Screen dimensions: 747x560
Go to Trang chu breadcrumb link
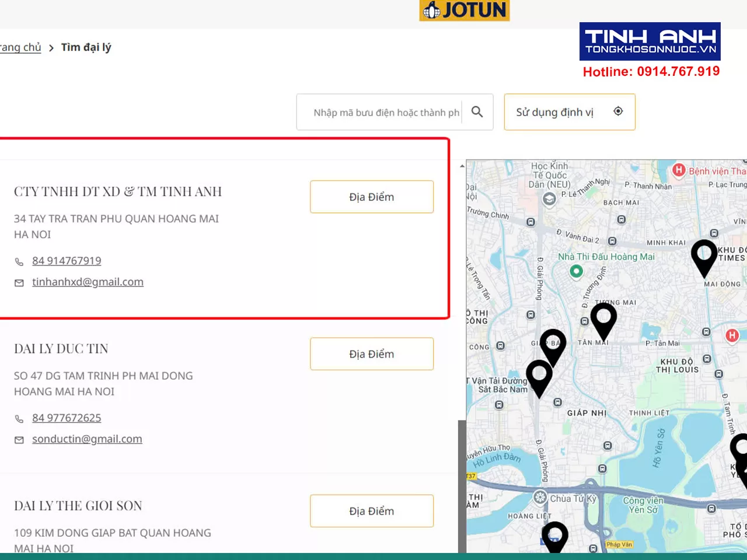click(x=20, y=48)
